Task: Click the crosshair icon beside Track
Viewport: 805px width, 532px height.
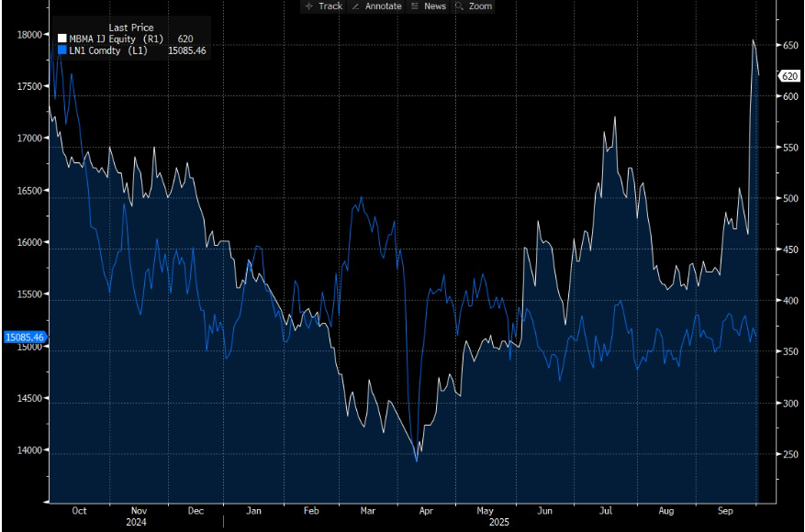Action: click(308, 6)
